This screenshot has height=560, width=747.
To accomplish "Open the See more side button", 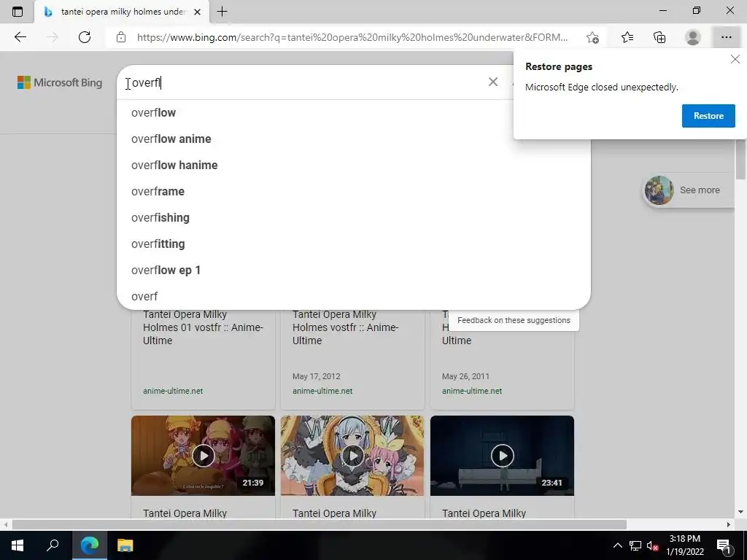I will click(x=689, y=190).
